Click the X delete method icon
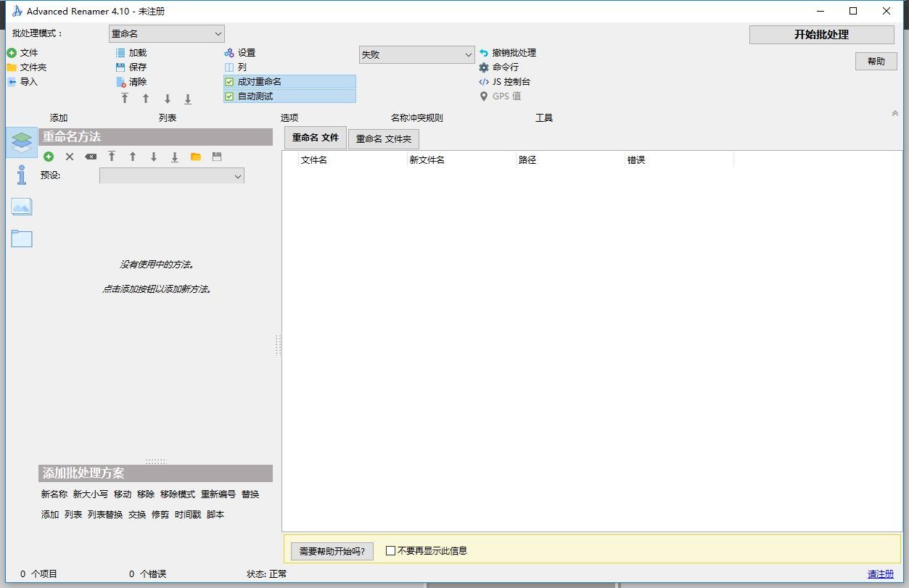Image resolution: width=909 pixels, height=588 pixels. point(70,157)
